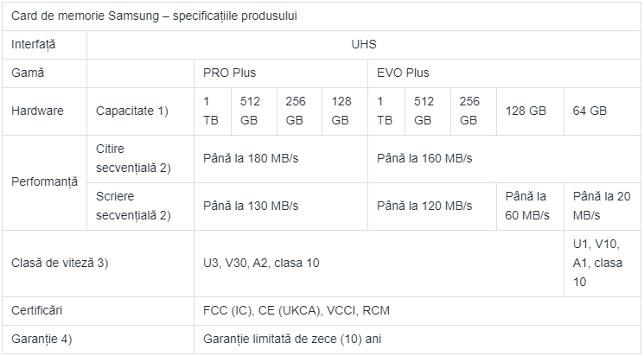Select the U3, V30, A2, clasa 10 cell
Viewport: 644px width, 356px height.
click(x=261, y=262)
